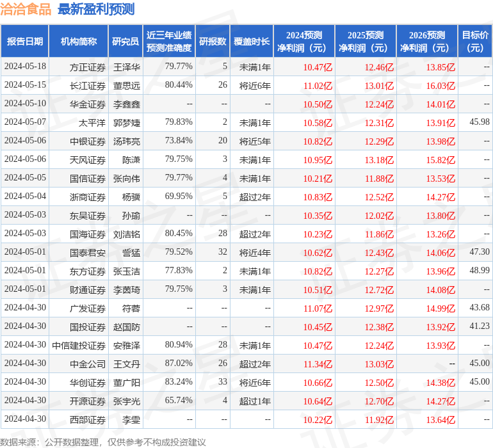The height and width of the screenshot is (448, 493).
Task: Click the date 2024-05-10
Action: click(25, 104)
